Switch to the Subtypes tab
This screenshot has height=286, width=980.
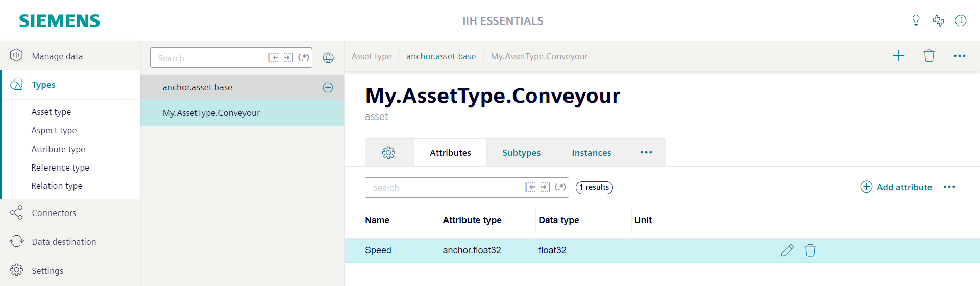[x=521, y=153]
